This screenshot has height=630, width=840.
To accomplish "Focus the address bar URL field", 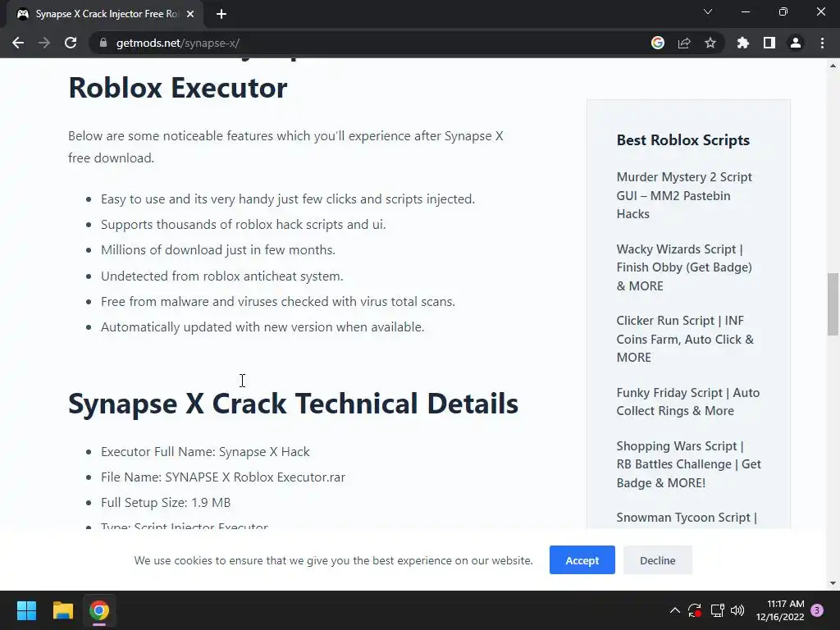I will pyautogui.click(x=370, y=43).
